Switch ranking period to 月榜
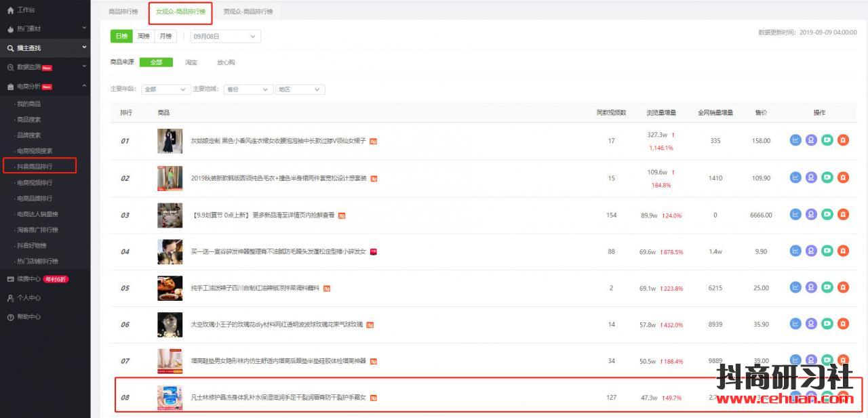Screen dimensions: 868x418 pyautogui.click(x=164, y=36)
